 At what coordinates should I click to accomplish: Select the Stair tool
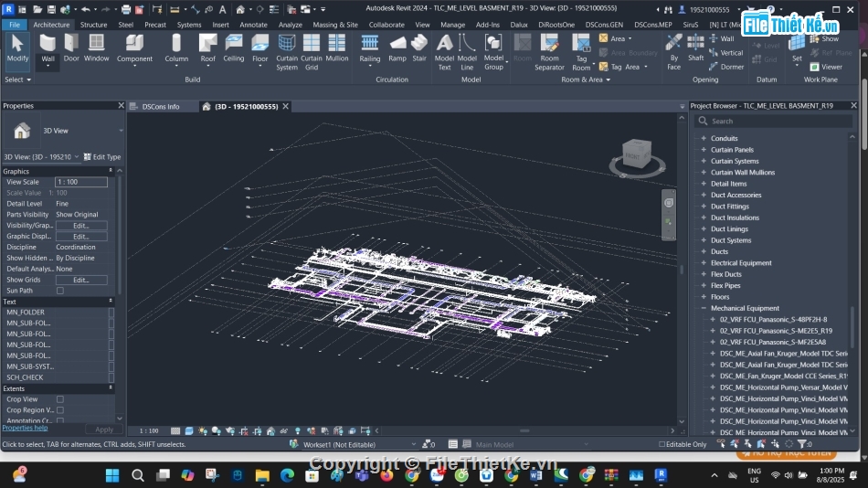(419, 48)
